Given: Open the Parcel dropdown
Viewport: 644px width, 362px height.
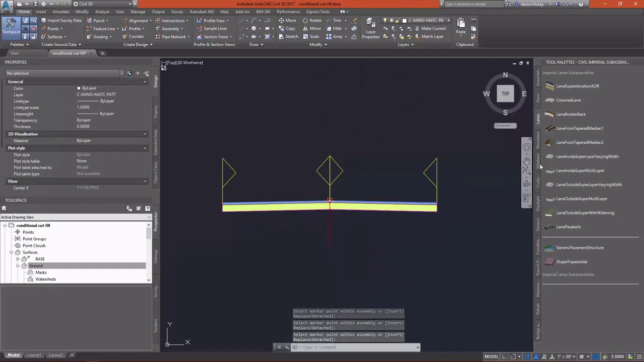Looking at the screenshot, I should pyautogui.click(x=97, y=21).
